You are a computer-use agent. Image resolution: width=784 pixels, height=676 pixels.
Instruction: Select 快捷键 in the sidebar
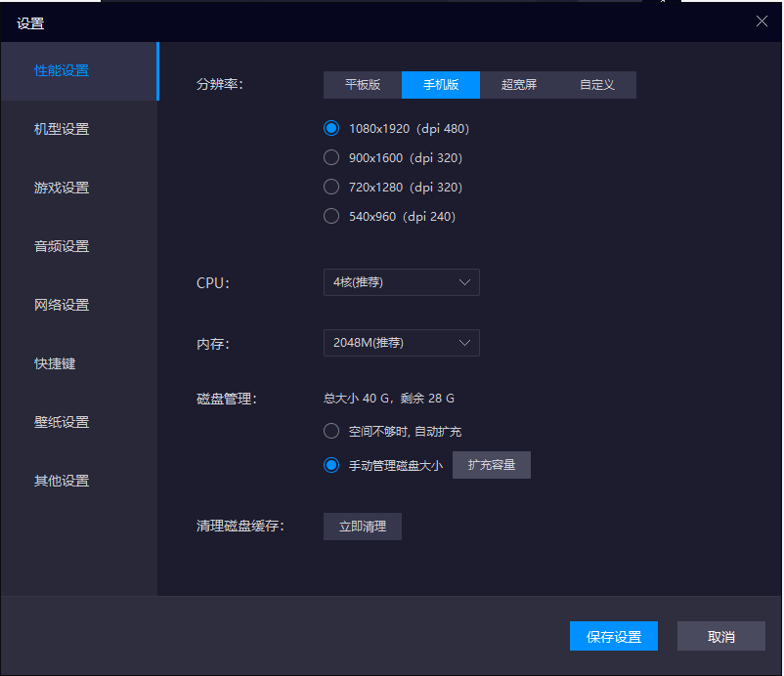(55, 363)
